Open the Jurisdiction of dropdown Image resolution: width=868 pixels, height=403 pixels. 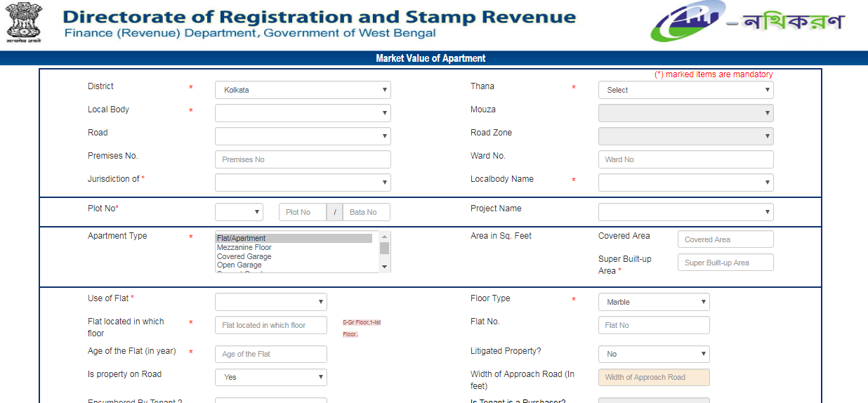pyautogui.click(x=303, y=183)
